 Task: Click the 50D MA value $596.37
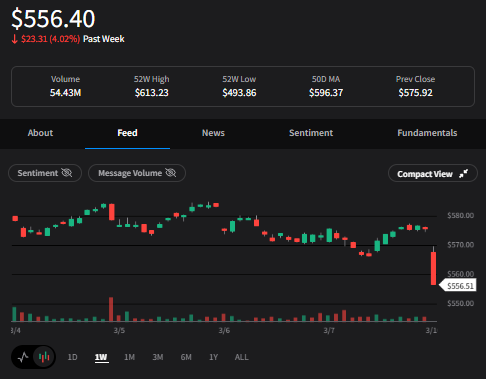click(326, 93)
